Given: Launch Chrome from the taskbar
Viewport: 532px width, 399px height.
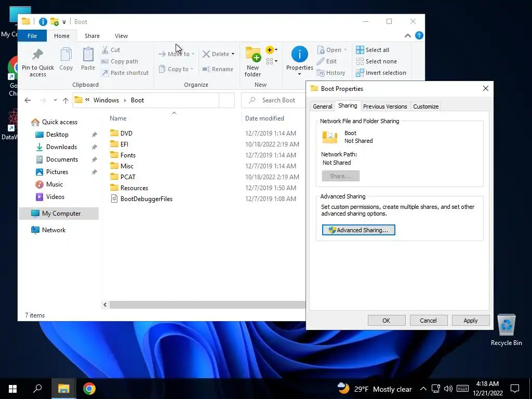Looking at the screenshot, I should click(89, 389).
